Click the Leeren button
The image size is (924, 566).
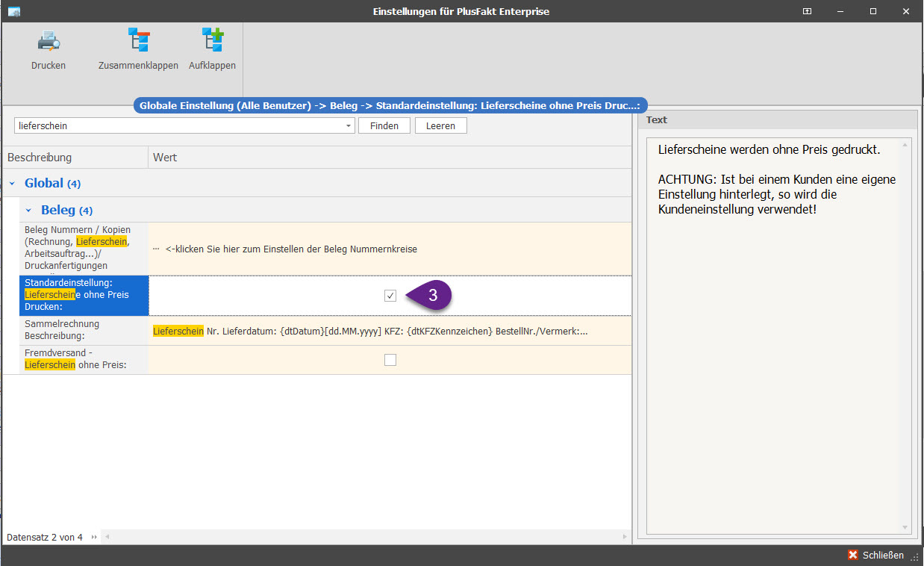click(x=440, y=125)
